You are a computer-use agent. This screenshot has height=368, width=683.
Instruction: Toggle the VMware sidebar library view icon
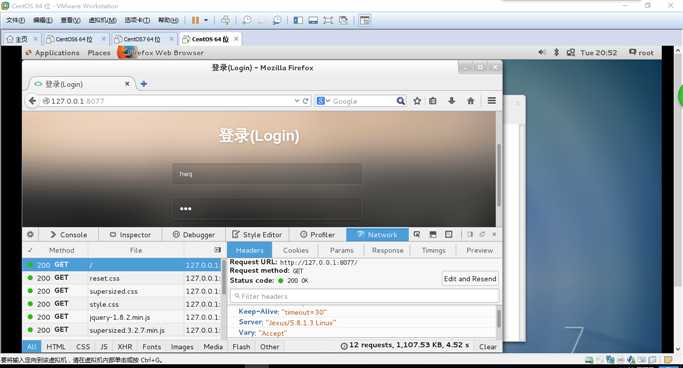pos(298,20)
